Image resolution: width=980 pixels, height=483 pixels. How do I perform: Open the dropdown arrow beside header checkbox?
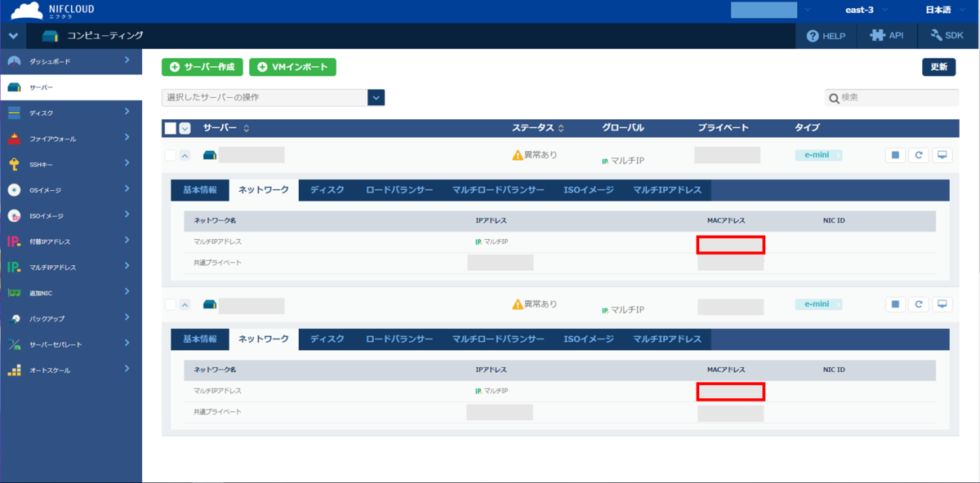point(185,128)
